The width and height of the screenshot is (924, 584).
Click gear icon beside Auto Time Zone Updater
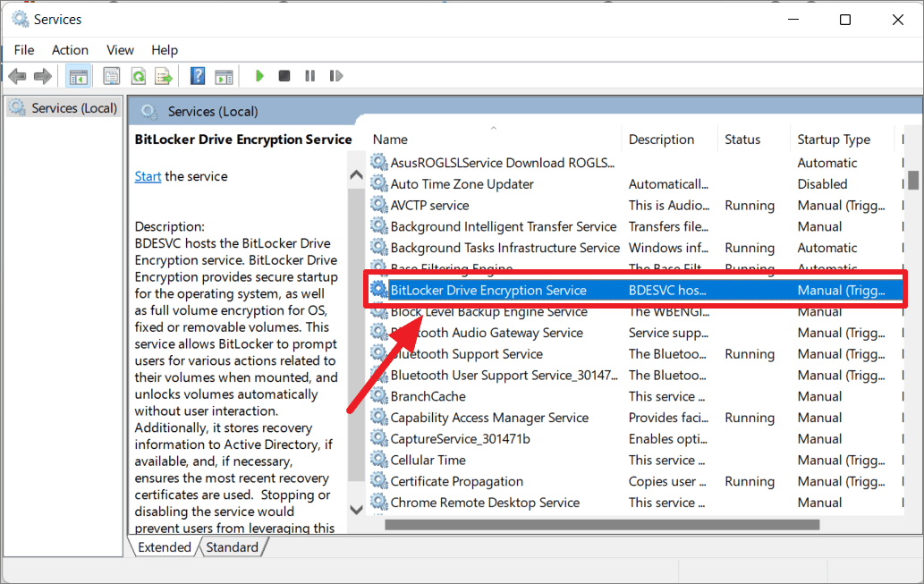[x=378, y=183]
